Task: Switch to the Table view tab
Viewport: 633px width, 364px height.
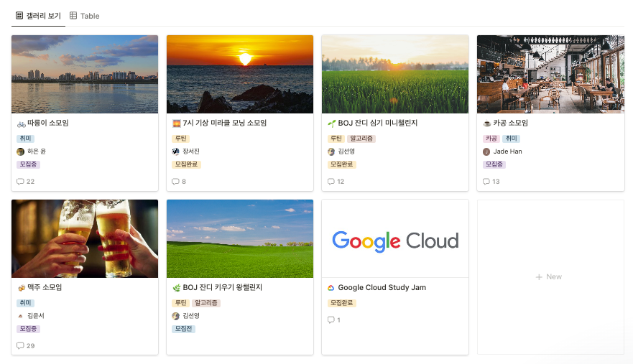Action: (84, 16)
